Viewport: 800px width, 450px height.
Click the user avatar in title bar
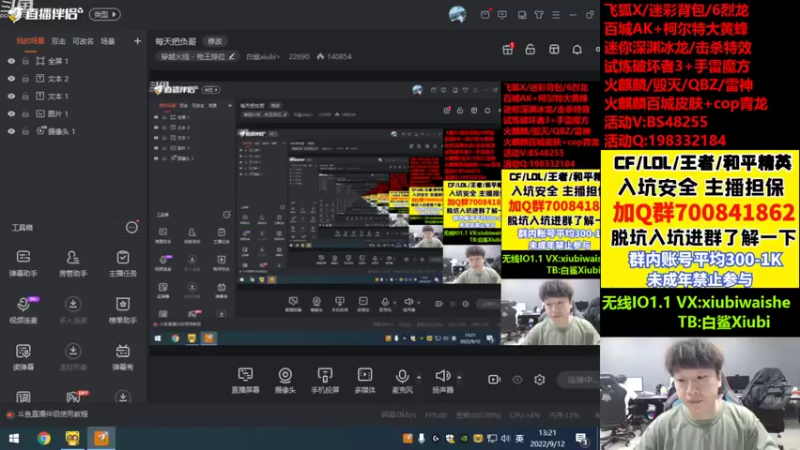(x=457, y=14)
